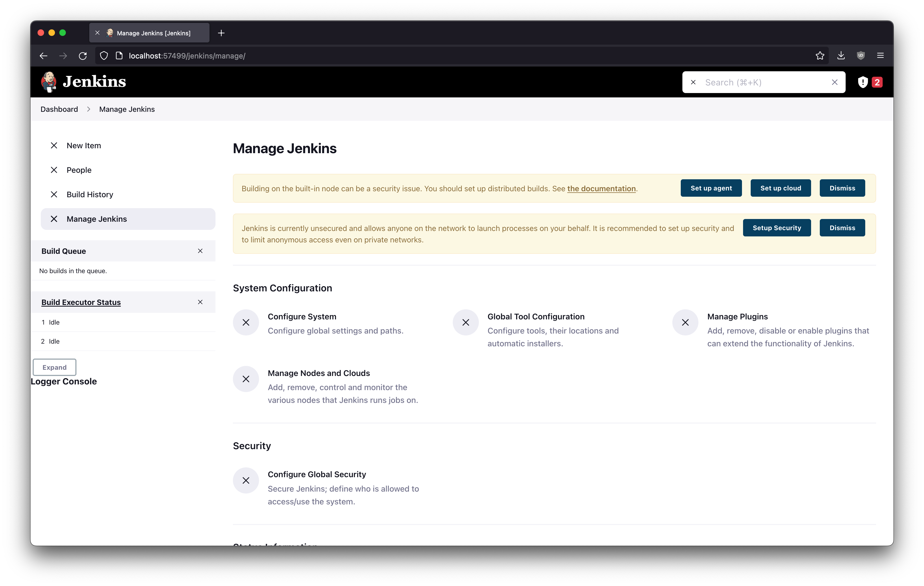Image resolution: width=924 pixels, height=586 pixels.
Task: Toggle the Build Executor Status pane
Action: (200, 303)
